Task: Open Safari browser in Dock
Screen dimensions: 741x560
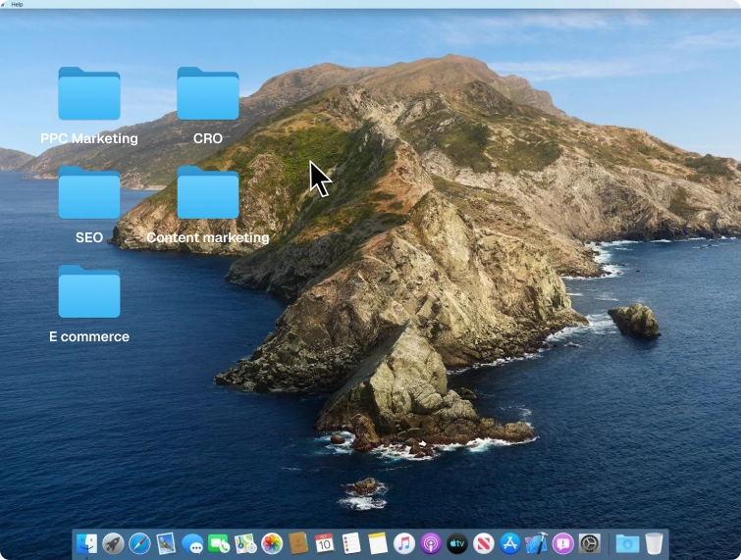Action: pos(139,543)
